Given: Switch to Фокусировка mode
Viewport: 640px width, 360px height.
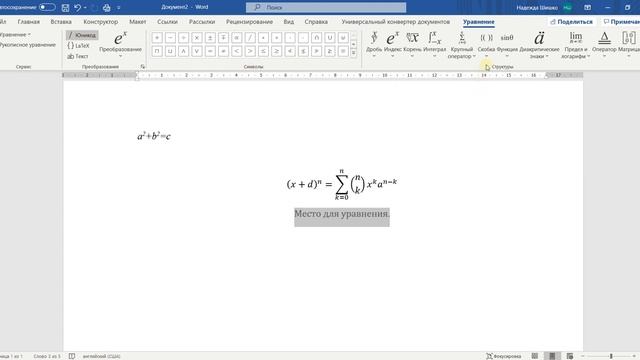Looking at the screenshot, I should 503,356.
